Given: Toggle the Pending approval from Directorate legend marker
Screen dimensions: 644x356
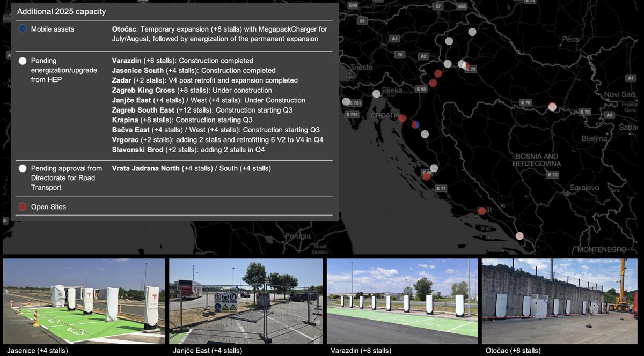Looking at the screenshot, I should 22,168.
